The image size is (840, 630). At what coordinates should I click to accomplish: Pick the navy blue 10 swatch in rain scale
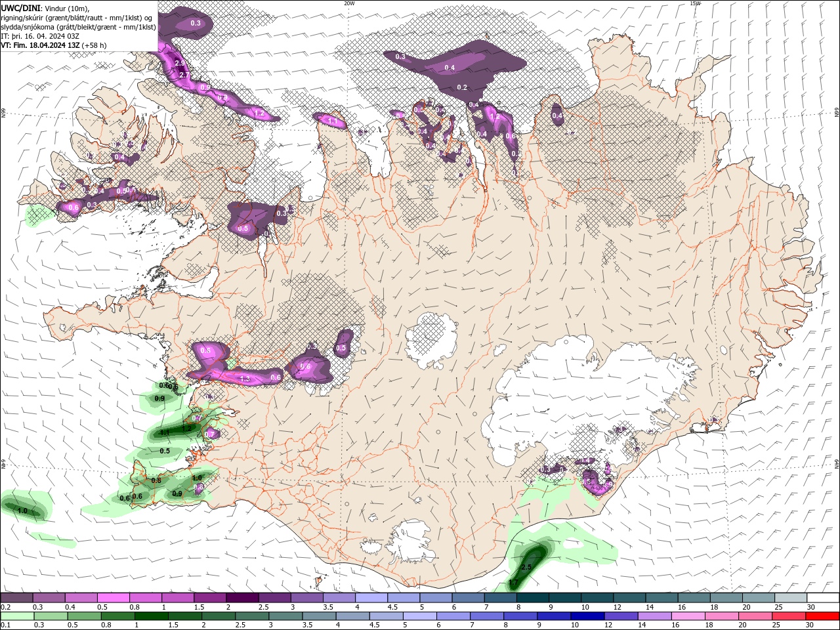[x=587, y=616]
